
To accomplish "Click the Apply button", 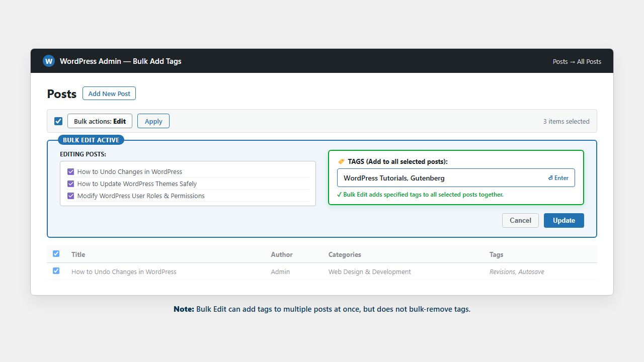I will (153, 121).
